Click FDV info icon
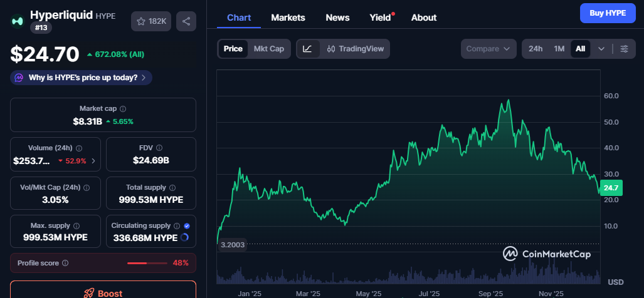 pos(158,148)
